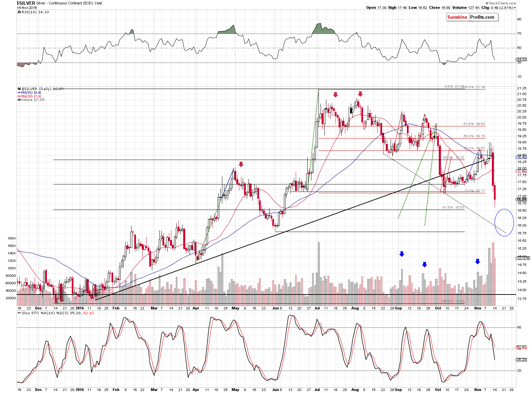Click the 35.20 stochastic axis tag

click(522, 359)
